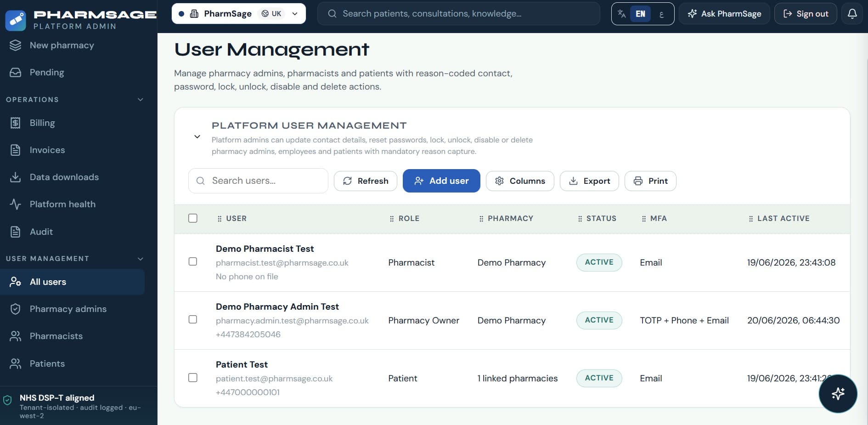Click the Pharmacists people icon
The height and width of the screenshot is (425, 868).
[x=16, y=336]
